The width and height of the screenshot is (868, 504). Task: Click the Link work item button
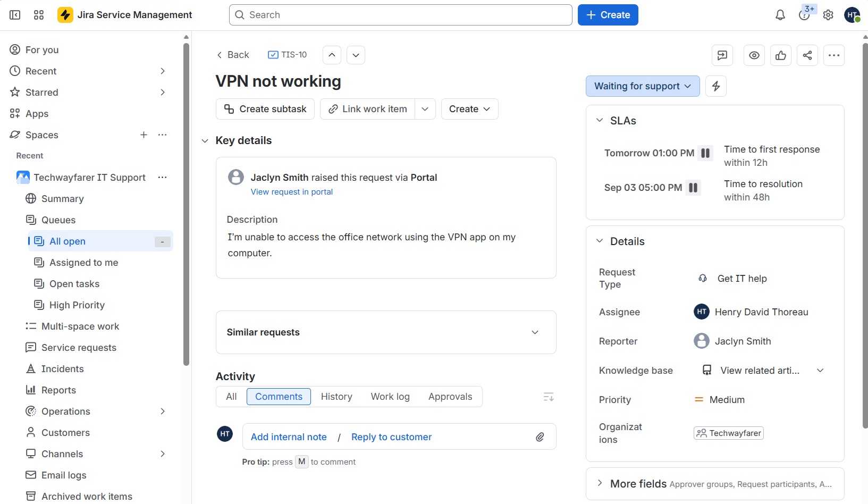368,109
